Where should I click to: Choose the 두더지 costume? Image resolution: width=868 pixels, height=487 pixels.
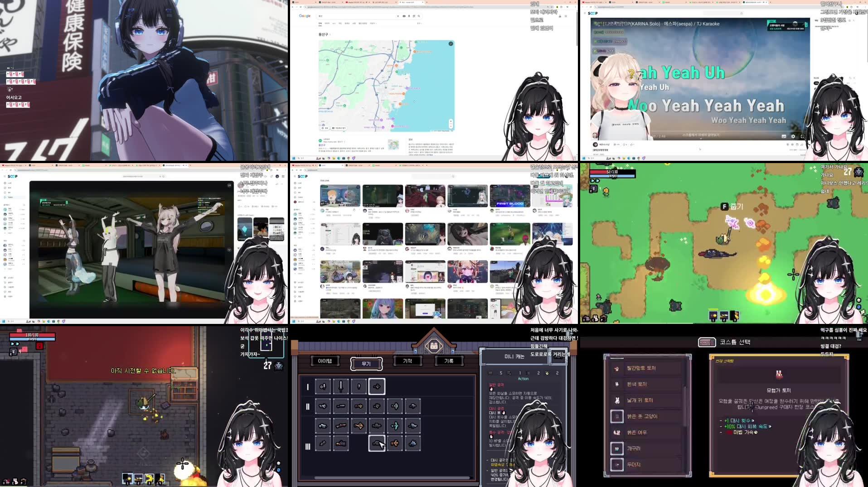point(646,465)
